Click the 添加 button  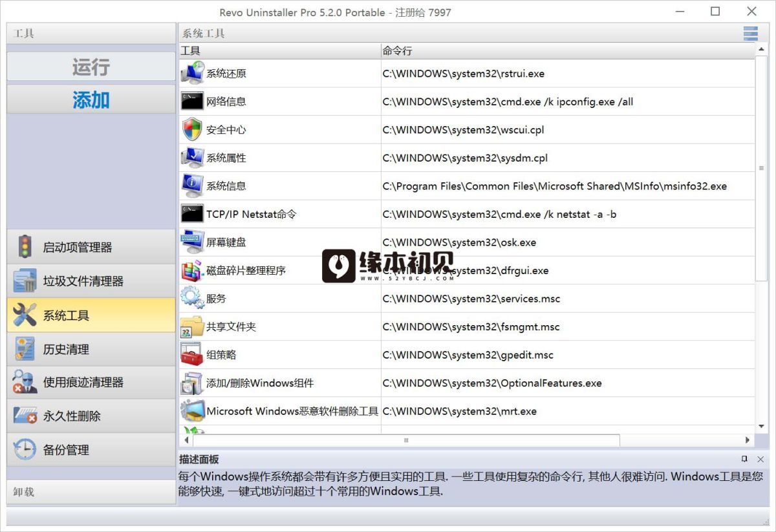pos(91,100)
